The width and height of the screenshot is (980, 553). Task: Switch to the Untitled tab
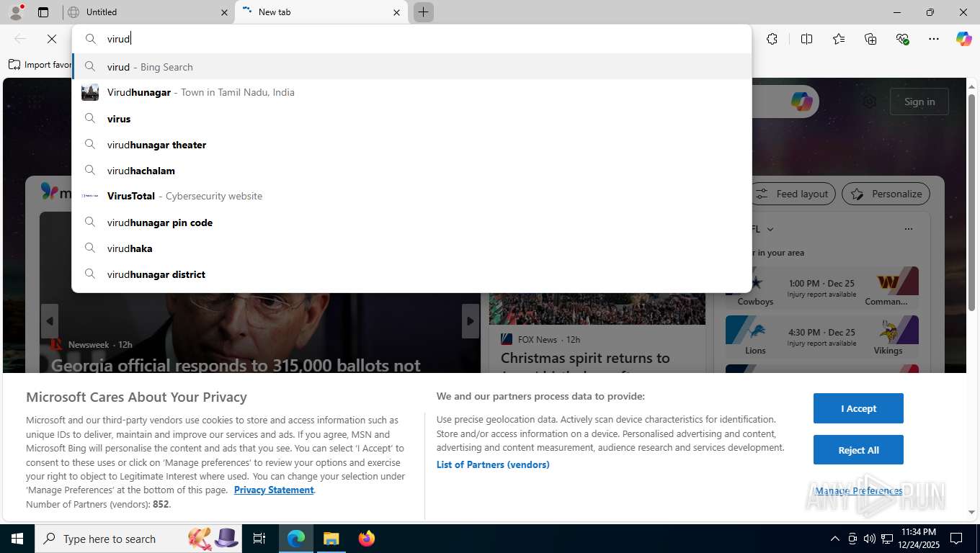pos(148,12)
